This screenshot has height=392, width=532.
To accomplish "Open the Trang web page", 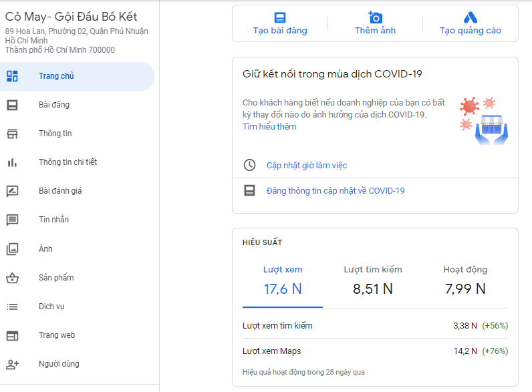I will (x=77, y=335).
